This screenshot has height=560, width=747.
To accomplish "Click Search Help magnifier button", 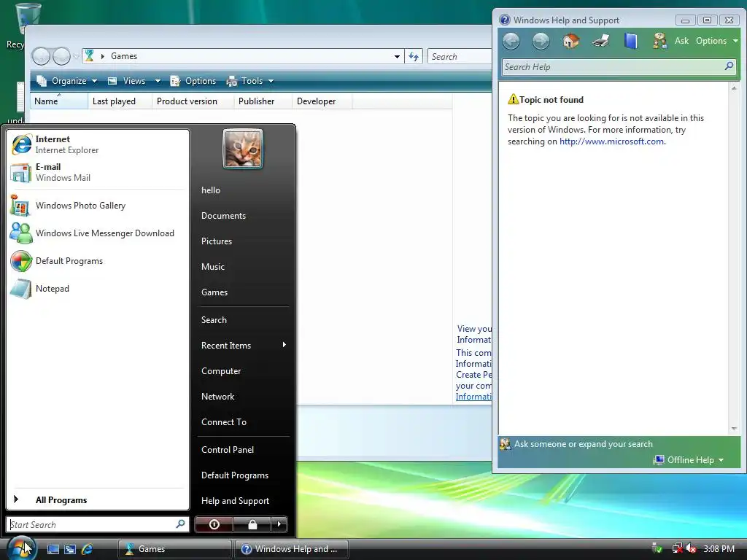I will pyautogui.click(x=729, y=66).
